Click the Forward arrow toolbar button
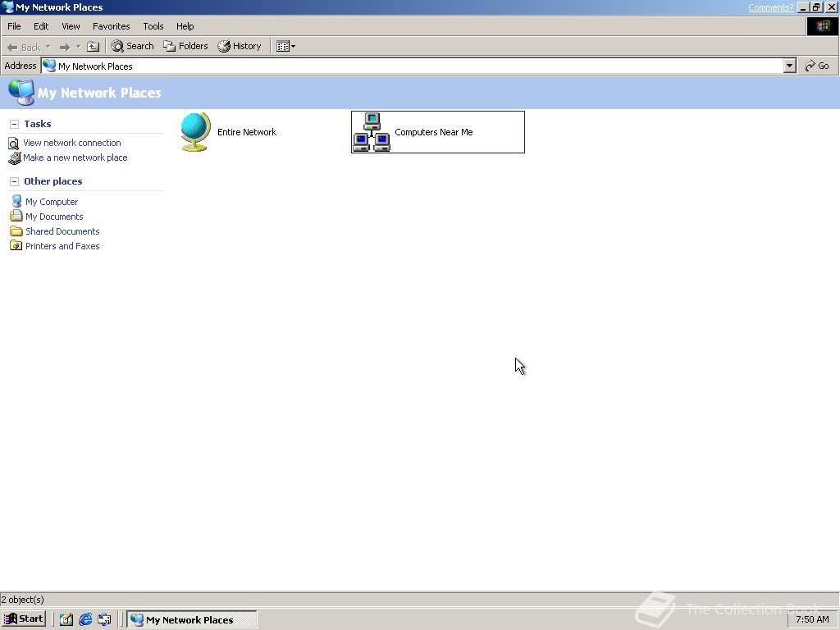Viewport: 840px width, 630px height. [64, 47]
